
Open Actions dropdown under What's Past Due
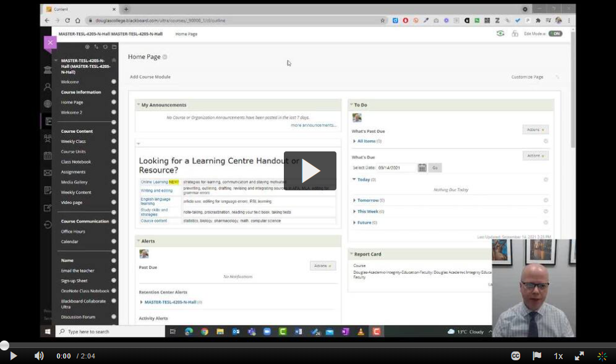(535, 130)
